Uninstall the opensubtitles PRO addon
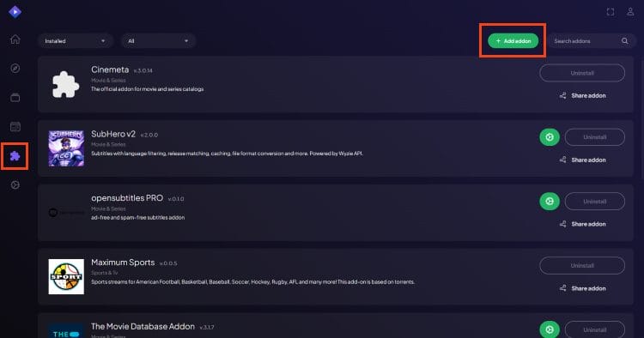 tap(595, 202)
